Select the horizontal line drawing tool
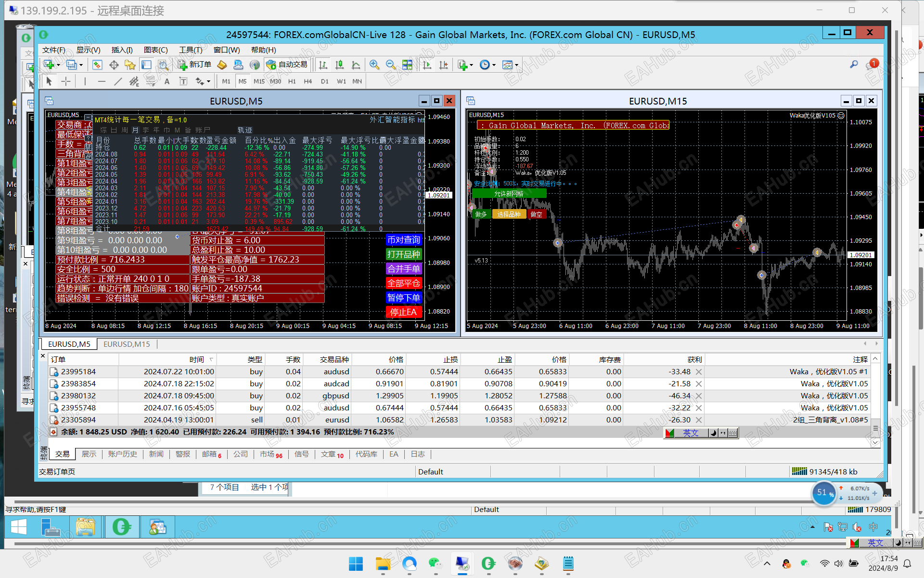The height and width of the screenshot is (578, 924). (x=102, y=81)
